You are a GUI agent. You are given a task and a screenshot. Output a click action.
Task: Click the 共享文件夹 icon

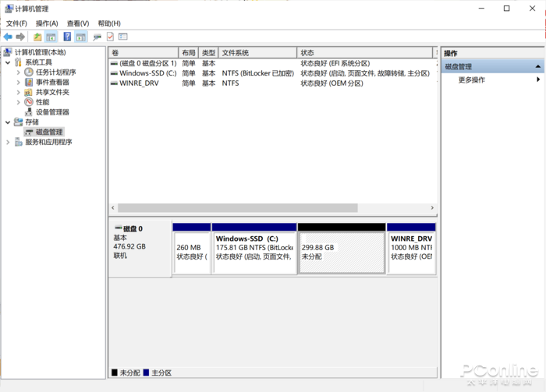tap(29, 92)
